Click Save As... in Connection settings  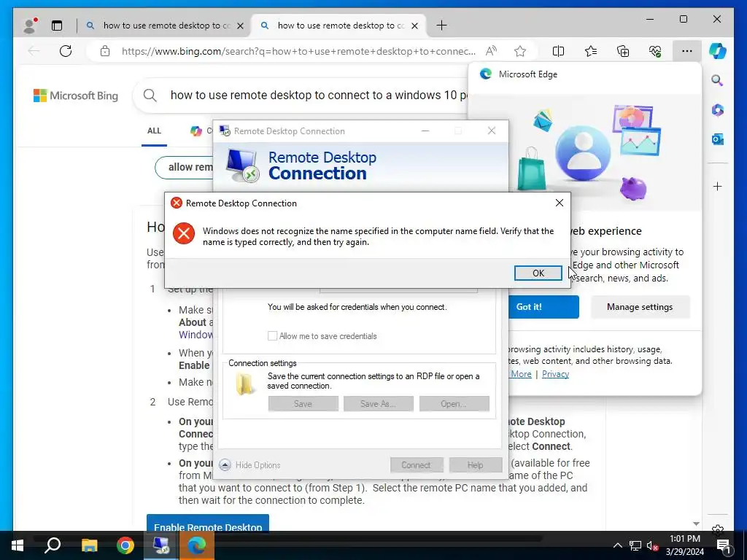click(379, 404)
